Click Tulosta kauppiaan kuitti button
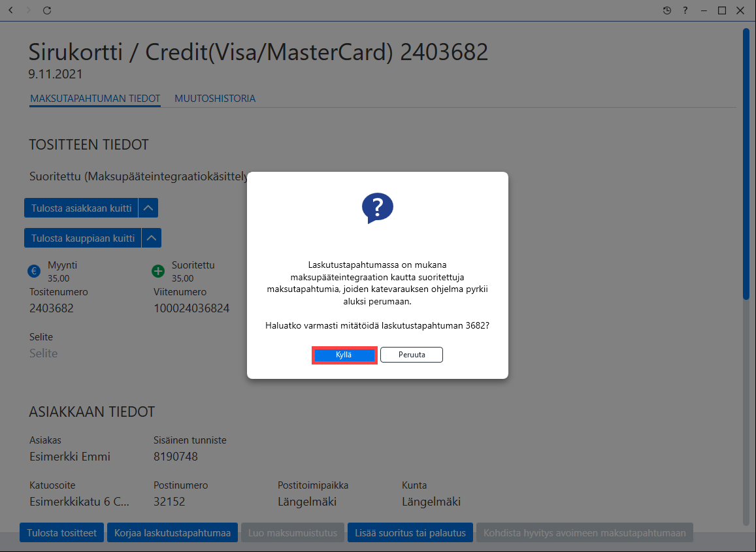Image resolution: width=756 pixels, height=552 pixels. [x=82, y=238]
